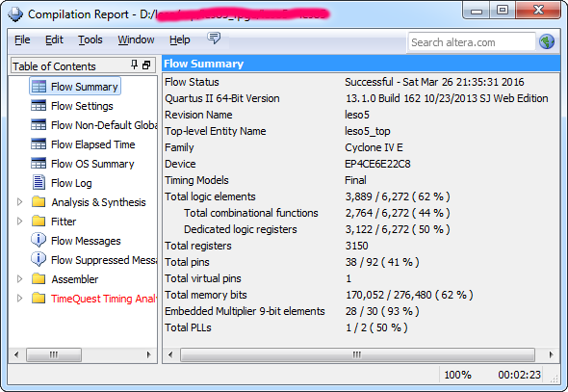
Task: Click the table of contents horizontal scrollbar thumb
Action: (54, 354)
